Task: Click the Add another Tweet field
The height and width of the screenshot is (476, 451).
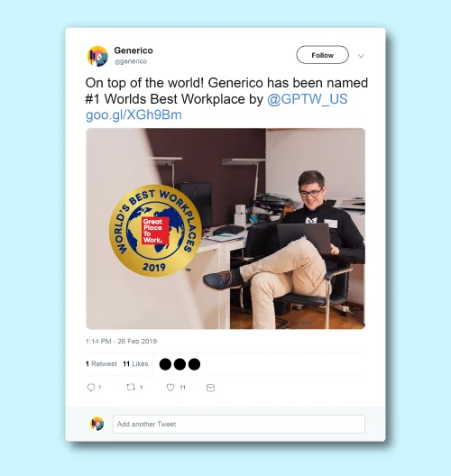Action: coord(239,424)
